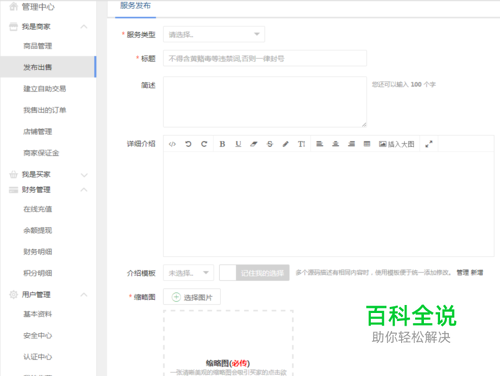Expand the 我是买家 menu section
500x376 pixels.
(x=84, y=175)
